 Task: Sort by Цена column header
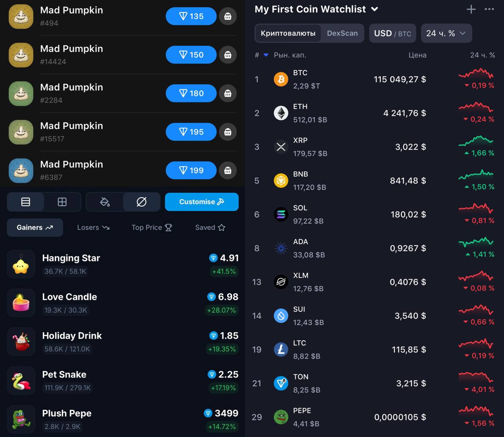417,55
